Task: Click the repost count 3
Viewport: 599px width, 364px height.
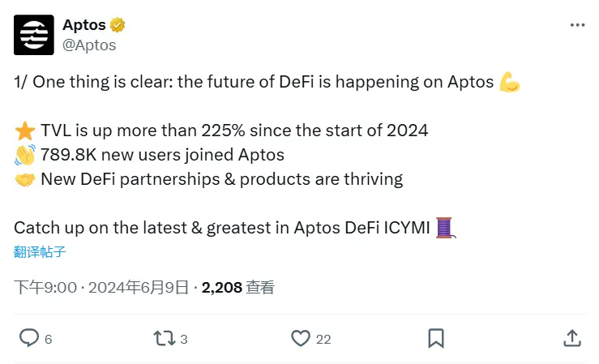Action: tap(184, 339)
